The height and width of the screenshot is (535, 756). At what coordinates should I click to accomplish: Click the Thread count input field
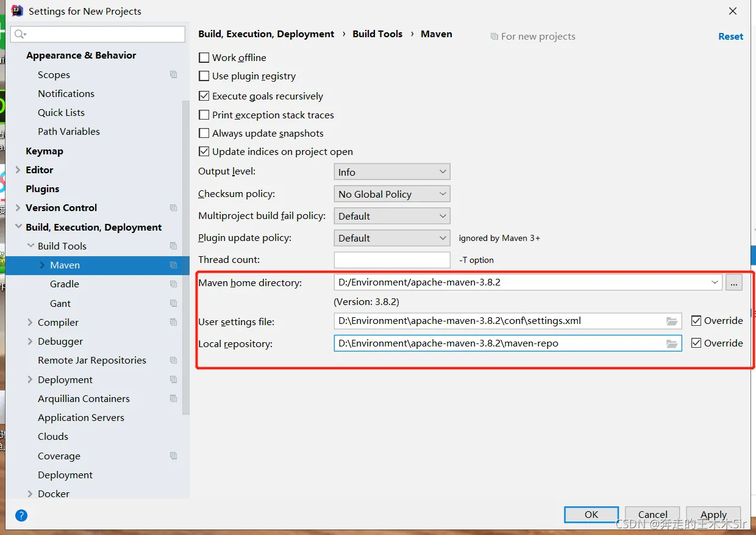[x=392, y=260]
